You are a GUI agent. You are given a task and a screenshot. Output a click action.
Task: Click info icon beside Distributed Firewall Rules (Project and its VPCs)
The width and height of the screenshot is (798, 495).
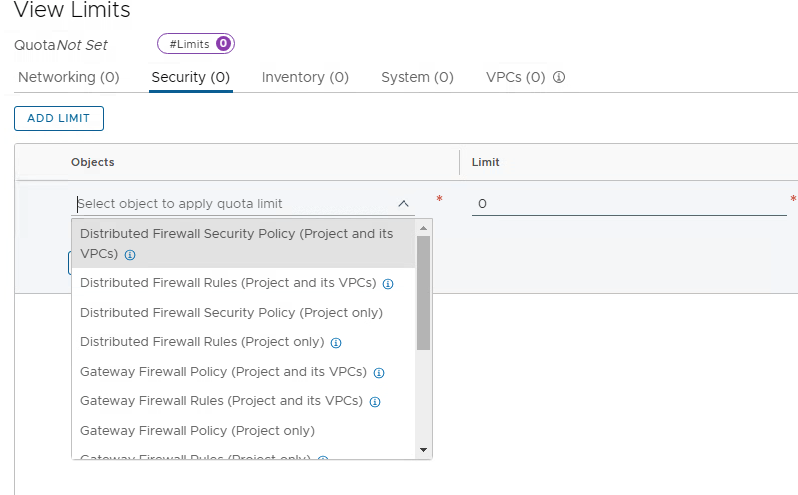(388, 284)
